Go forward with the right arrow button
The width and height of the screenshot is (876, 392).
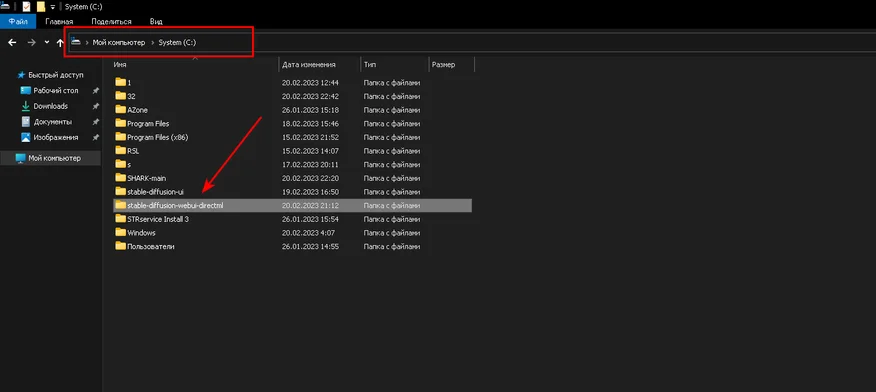coord(31,42)
